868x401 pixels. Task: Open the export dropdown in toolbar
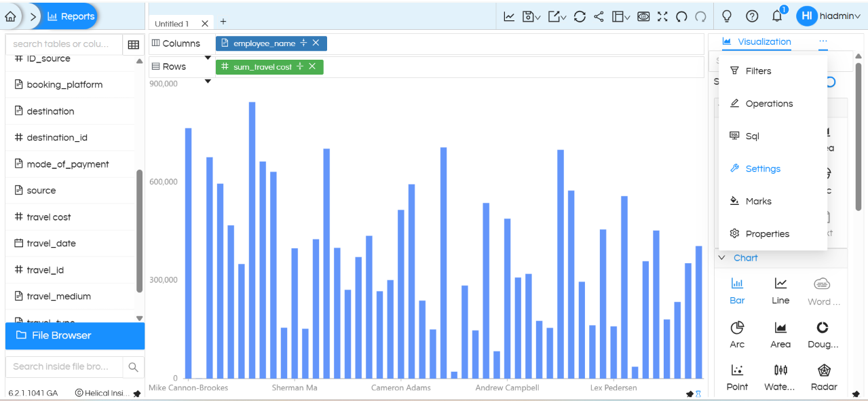tap(557, 16)
